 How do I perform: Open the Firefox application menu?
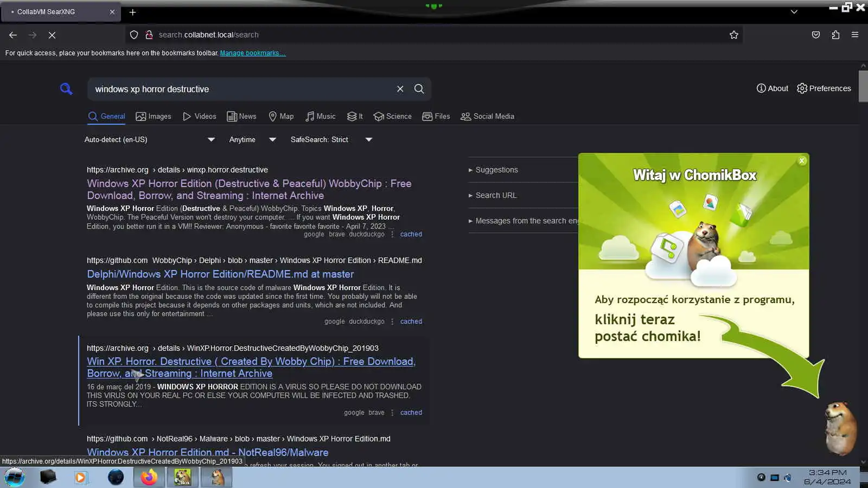(x=855, y=35)
